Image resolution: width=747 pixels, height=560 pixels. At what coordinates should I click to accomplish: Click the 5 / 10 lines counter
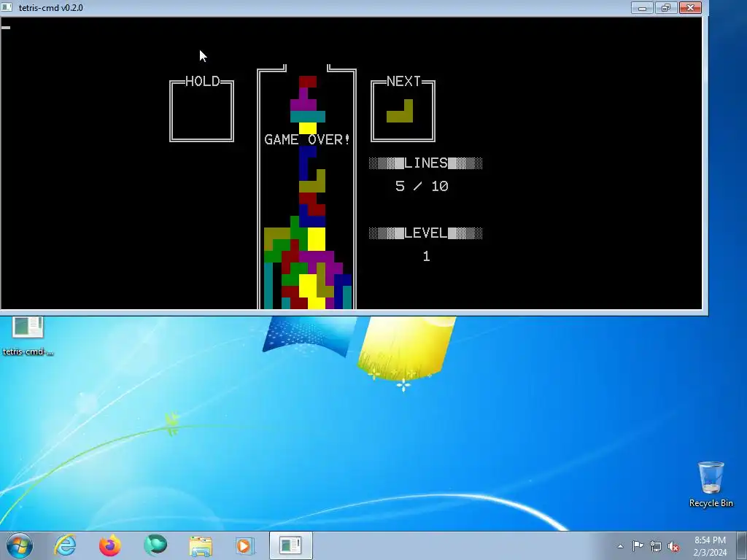point(422,186)
